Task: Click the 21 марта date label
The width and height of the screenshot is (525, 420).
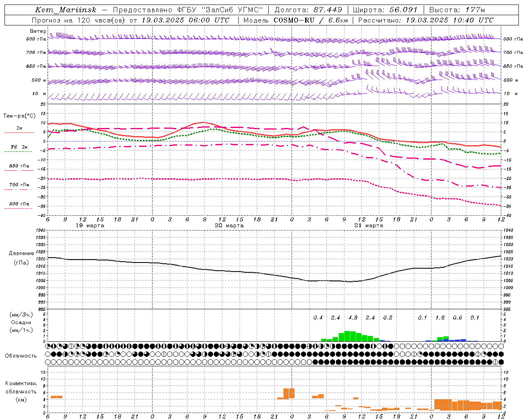Action: (x=369, y=226)
